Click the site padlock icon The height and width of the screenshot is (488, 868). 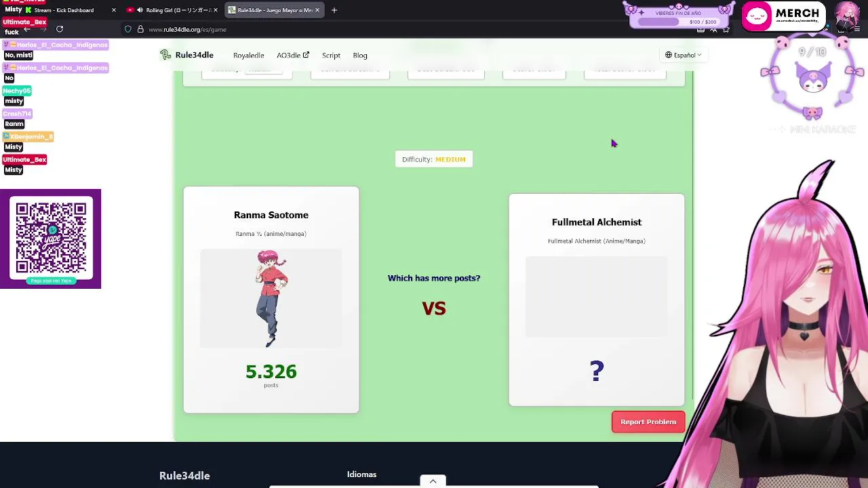click(140, 29)
